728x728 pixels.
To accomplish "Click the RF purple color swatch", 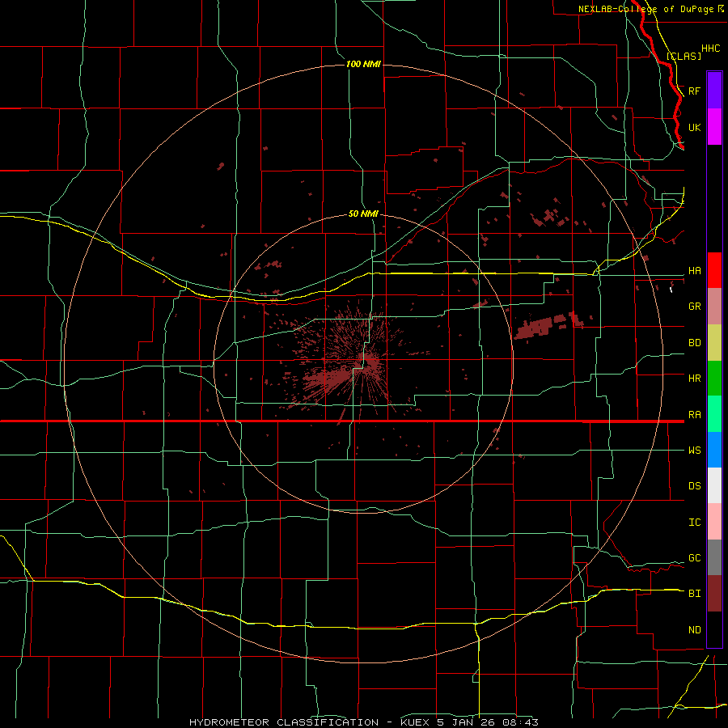I will tap(714, 91).
